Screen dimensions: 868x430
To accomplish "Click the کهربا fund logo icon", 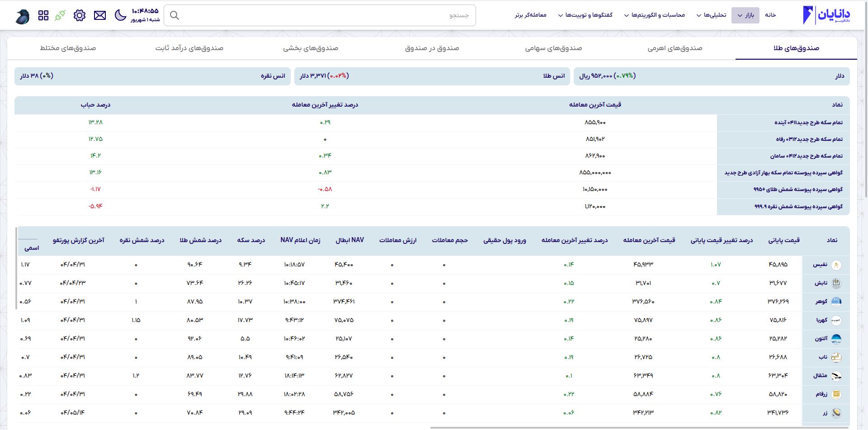I will (x=836, y=320).
